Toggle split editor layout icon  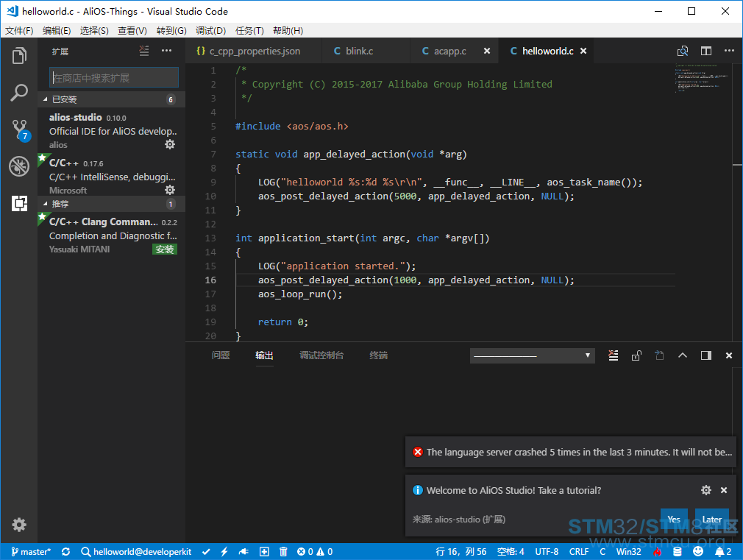point(706,51)
